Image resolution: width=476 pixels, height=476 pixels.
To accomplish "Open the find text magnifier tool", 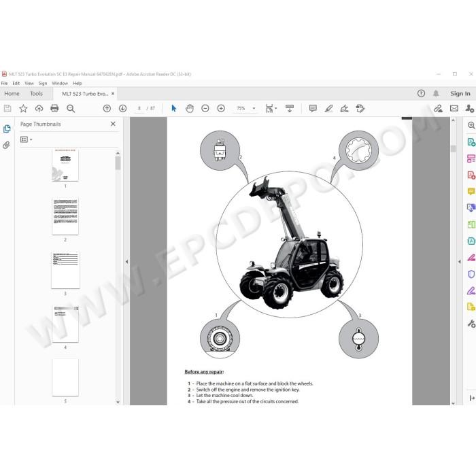I will 71,108.
